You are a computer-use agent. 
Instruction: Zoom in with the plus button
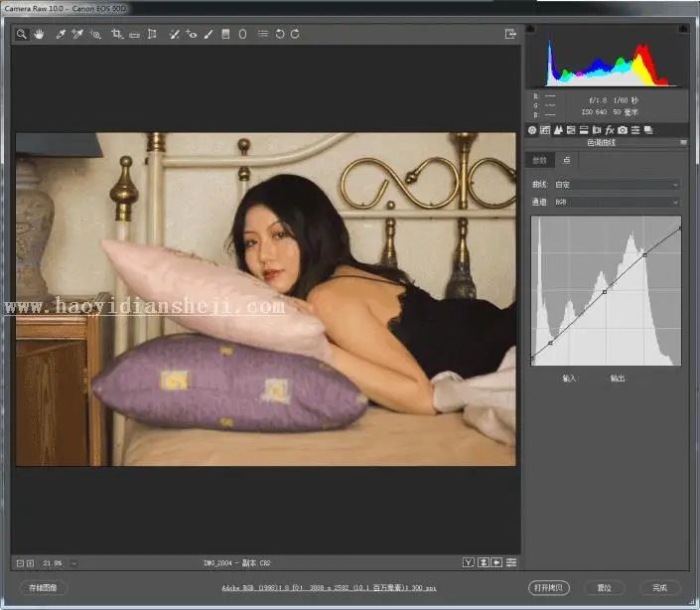pyautogui.click(x=30, y=563)
